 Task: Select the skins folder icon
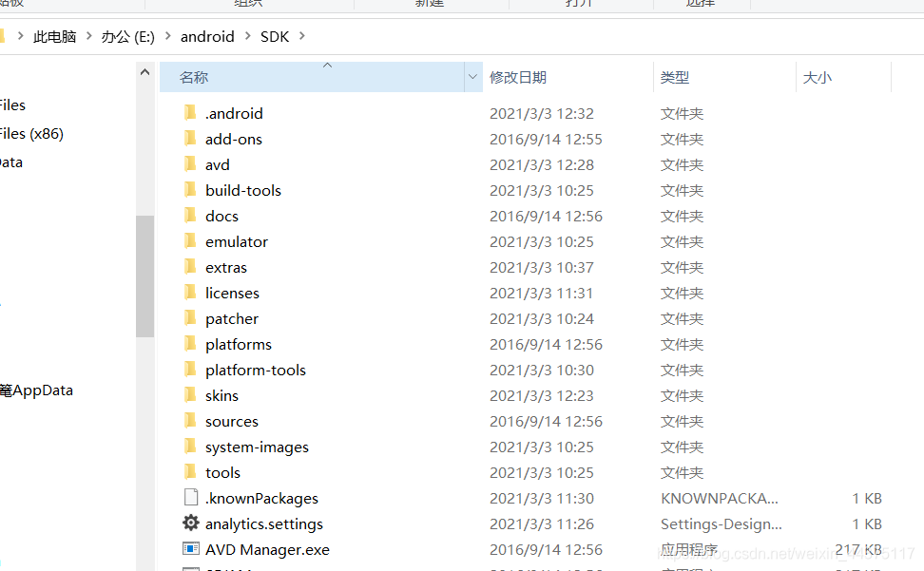[x=190, y=395]
